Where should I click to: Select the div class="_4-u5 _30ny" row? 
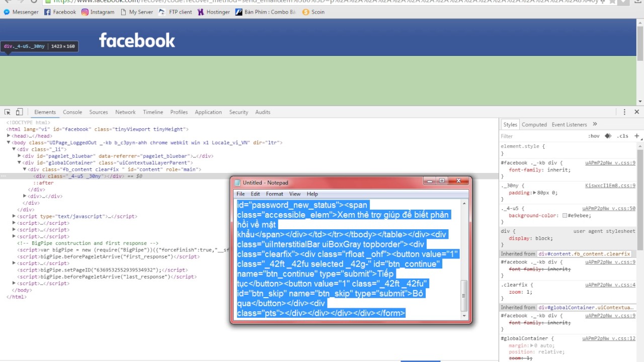pos(249,176)
